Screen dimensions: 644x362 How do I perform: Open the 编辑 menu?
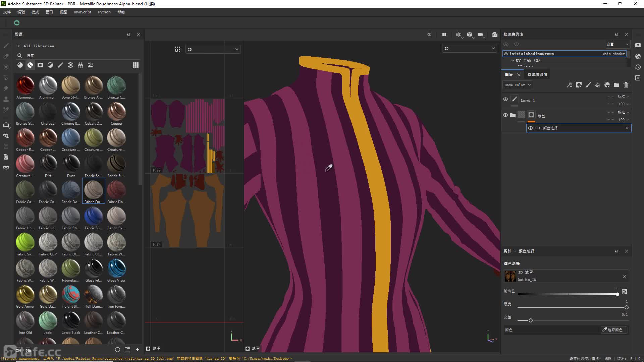click(21, 12)
